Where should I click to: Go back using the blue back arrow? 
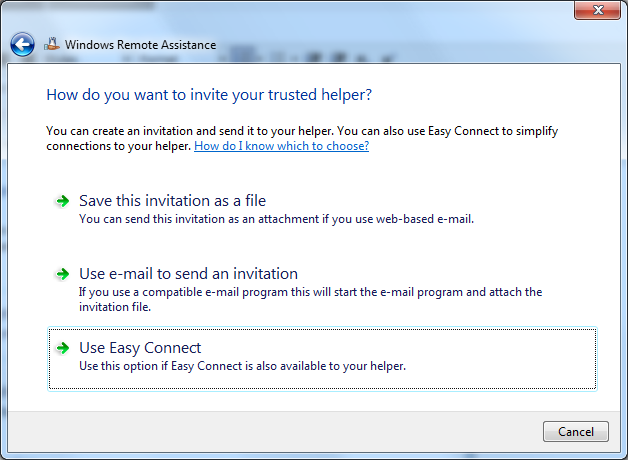tap(22, 44)
